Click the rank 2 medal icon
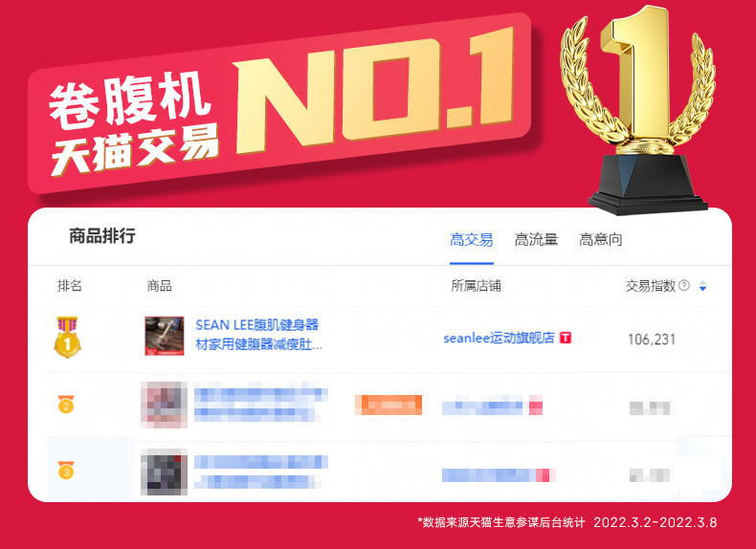 click(x=66, y=405)
